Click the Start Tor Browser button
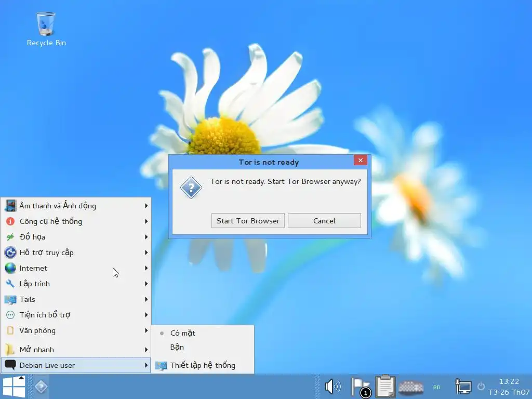The image size is (532, 399). (248, 221)
